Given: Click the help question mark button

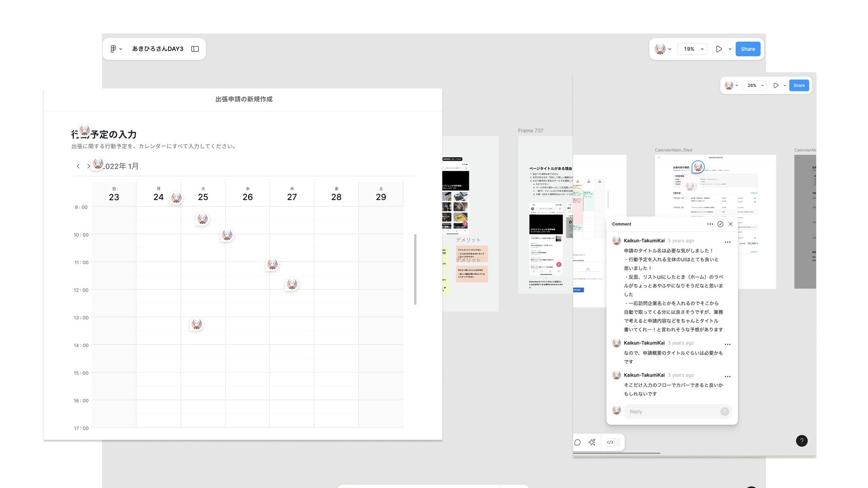Looking at the screenshot, I should [x=802, y=441].
